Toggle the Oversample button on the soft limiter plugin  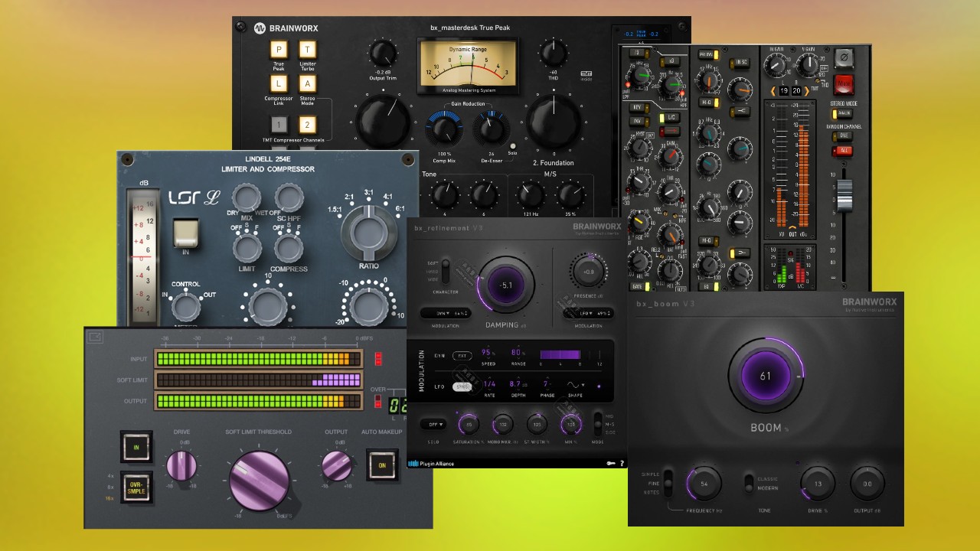[x=136, y=486]
